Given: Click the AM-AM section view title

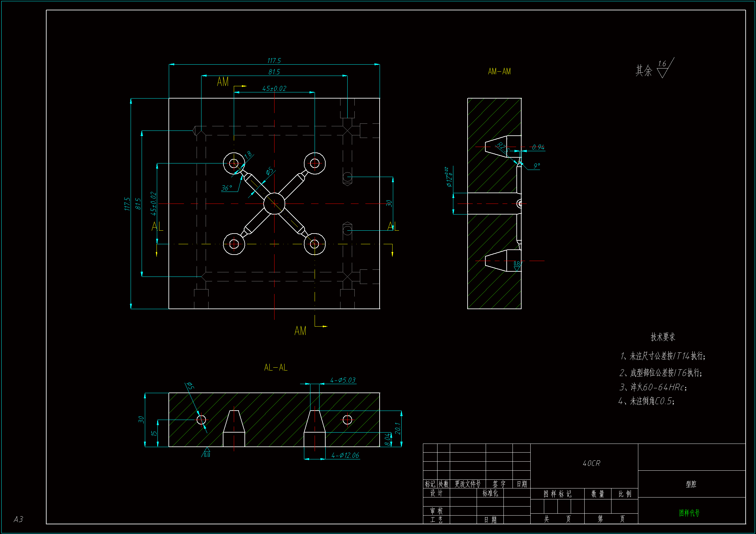Looking at the screenshot, I should pyautogui.click(x=499, y=71).
